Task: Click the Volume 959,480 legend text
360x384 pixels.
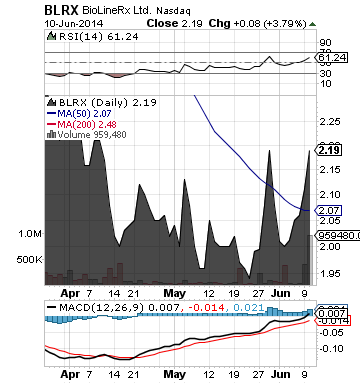Action: click(x=92, y=135)
